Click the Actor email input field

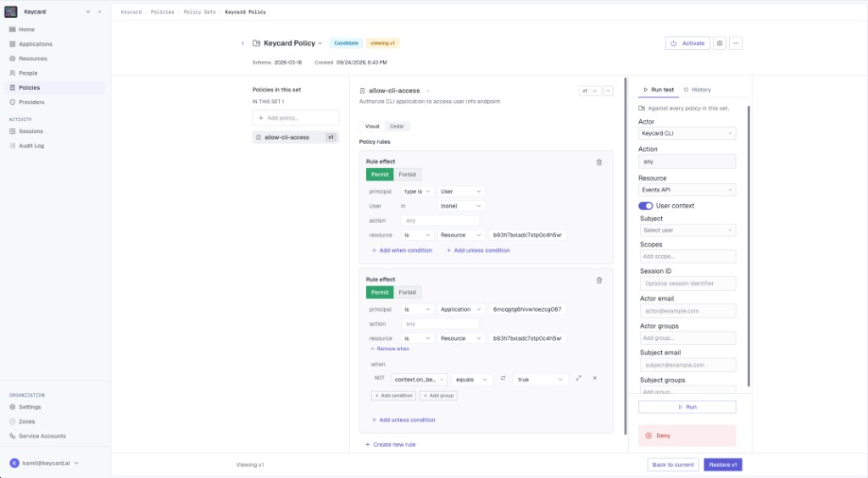(688, 311)
